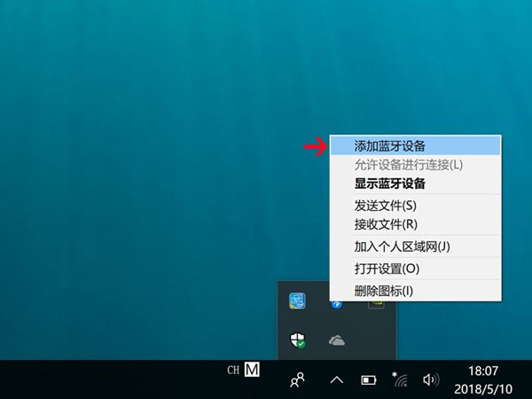Screen dimensions: 532x399
Task: Choose 发送文件(S) option
Action: [x=385, y=206]
